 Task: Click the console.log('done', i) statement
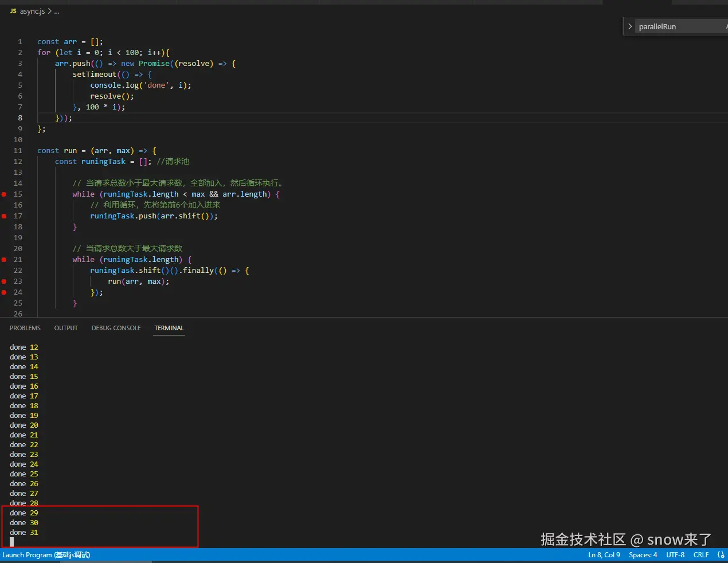point(140,85)
